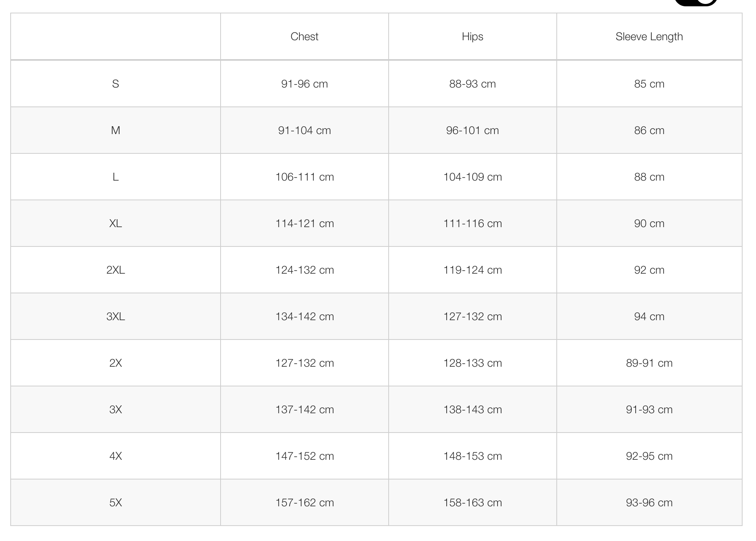Toggle the black switch above the table

tap(696, 2)
